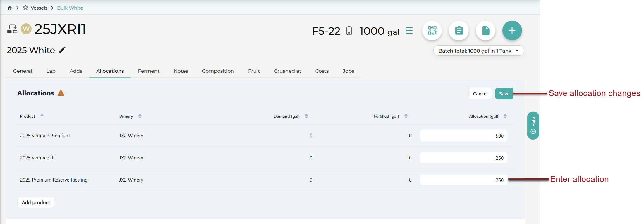Open Vessels breadcrumb link
The width and height of the screenshot is (644, 224).
click(x=39, y=8)
